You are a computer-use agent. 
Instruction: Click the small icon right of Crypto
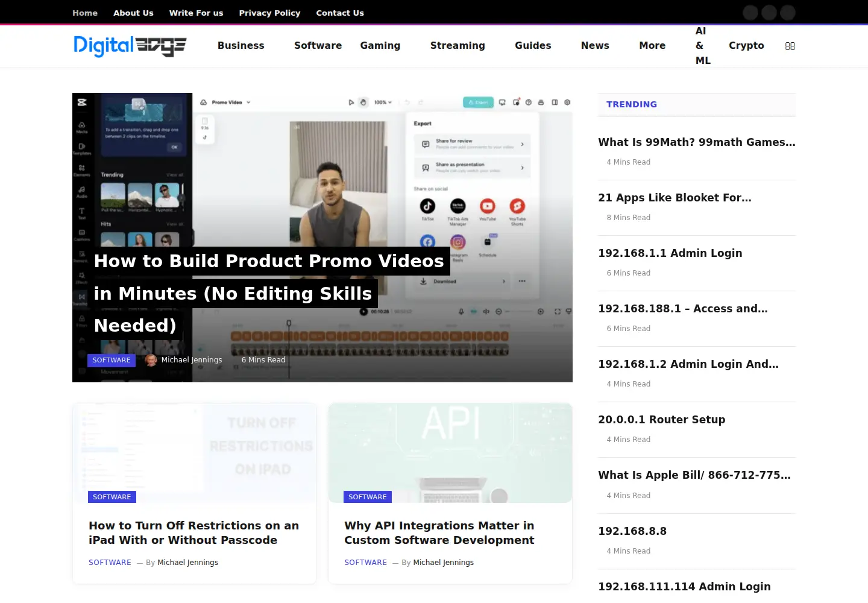[790, 46]
